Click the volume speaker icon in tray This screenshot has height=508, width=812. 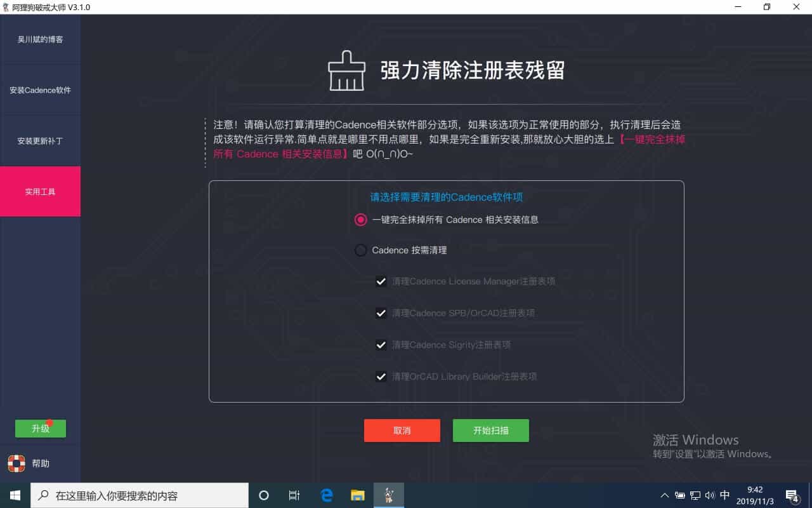click(x=710, y=495)
